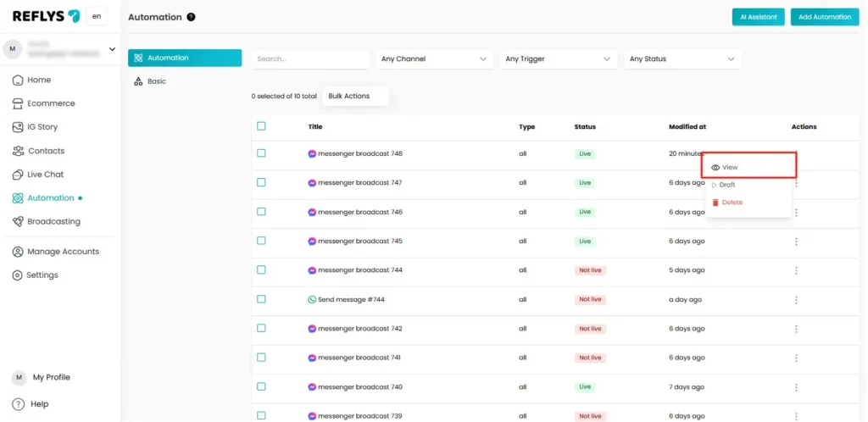Viewport: 868px width, 422px height.
Task: Click the Contacts people icon
Action: click(x=19, y=151)
